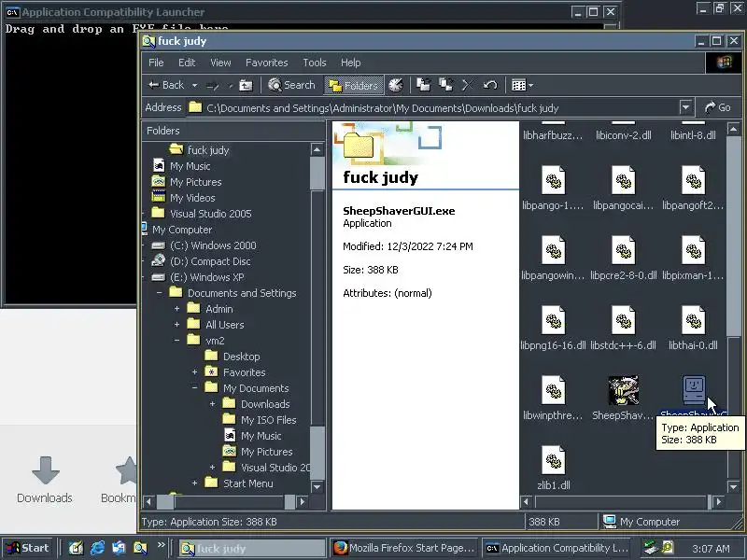Select My Computer in folder tree
Image resolution: width=747 pixels, height=560 pixels.
(x=181, y=230)
